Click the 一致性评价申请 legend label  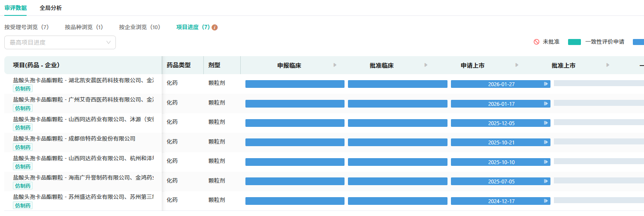(x=605, y=42)
